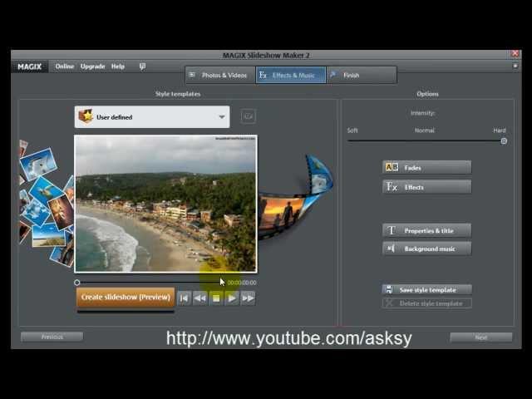The image size is (532, 399).
Task: Jump to start of the preview
Action: (184, 298)
